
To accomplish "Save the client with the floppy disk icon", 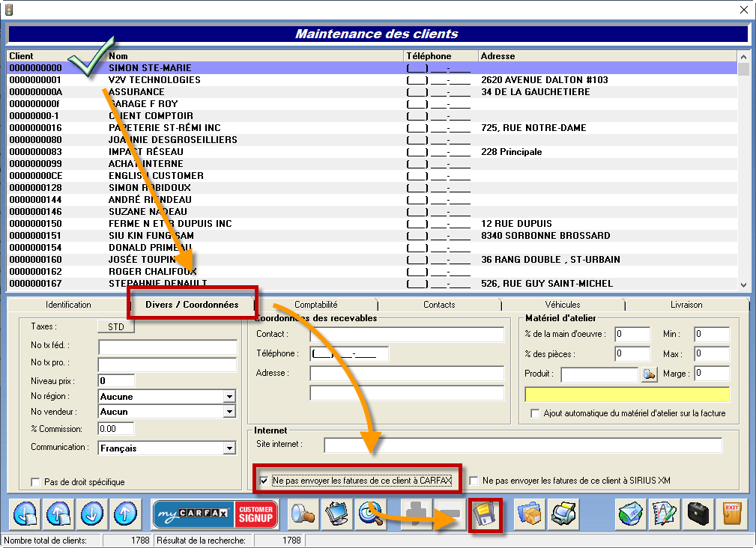I will (485, 514).
